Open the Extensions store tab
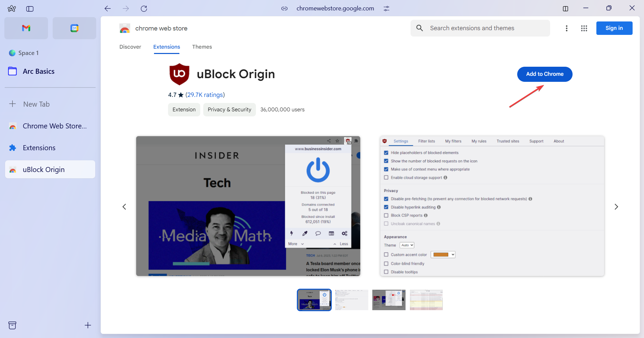 167,47
